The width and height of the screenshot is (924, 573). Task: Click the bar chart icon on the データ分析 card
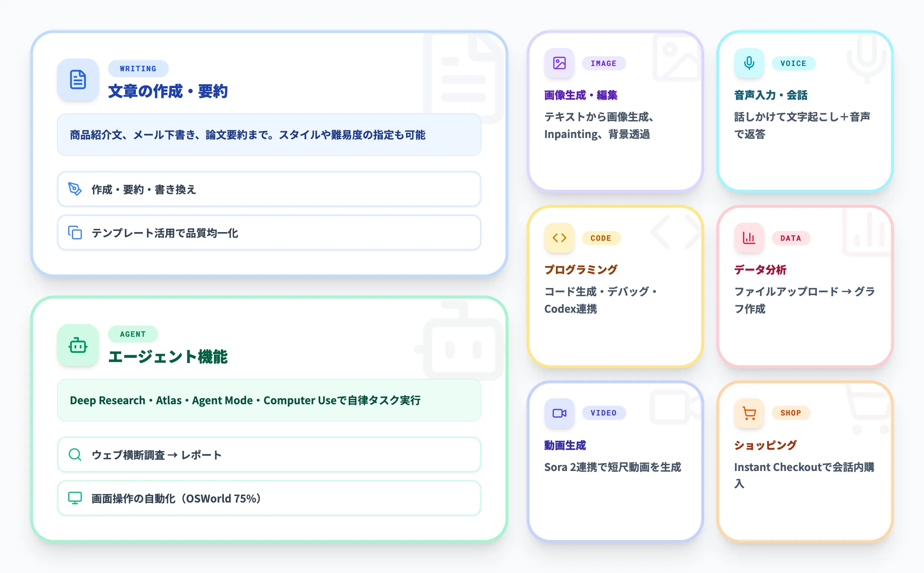point(749,238)
